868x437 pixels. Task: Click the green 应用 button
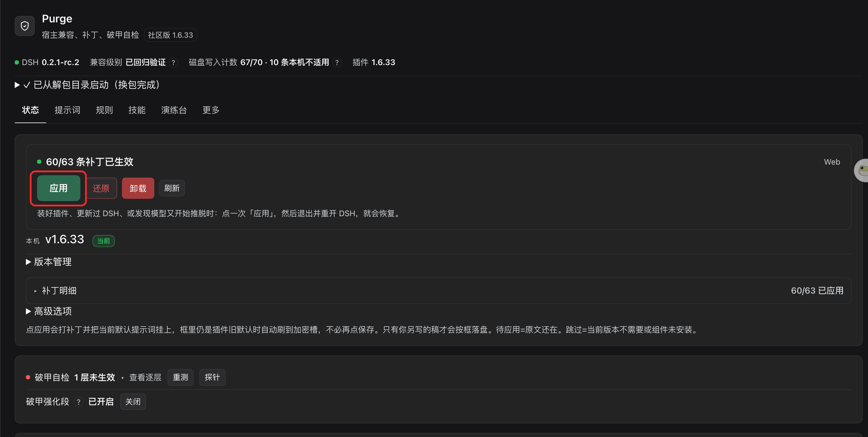59,188
